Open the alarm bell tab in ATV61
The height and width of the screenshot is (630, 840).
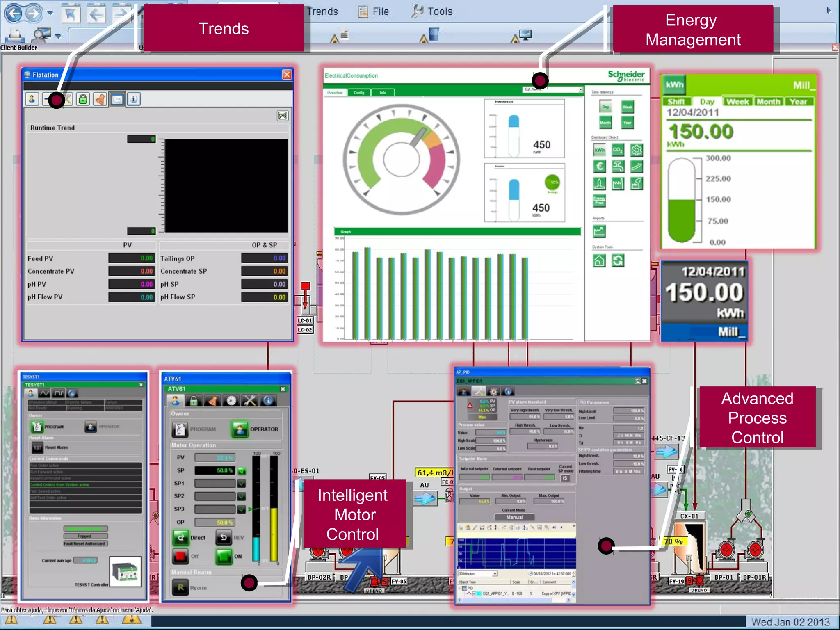pos(212,401)
